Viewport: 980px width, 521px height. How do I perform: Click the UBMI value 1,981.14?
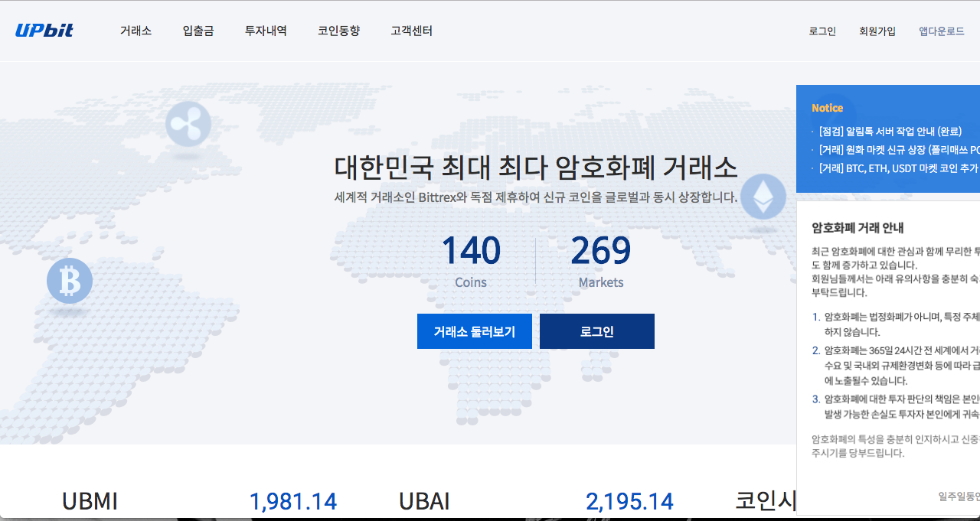pyautogui.click(x=293, y=502)
